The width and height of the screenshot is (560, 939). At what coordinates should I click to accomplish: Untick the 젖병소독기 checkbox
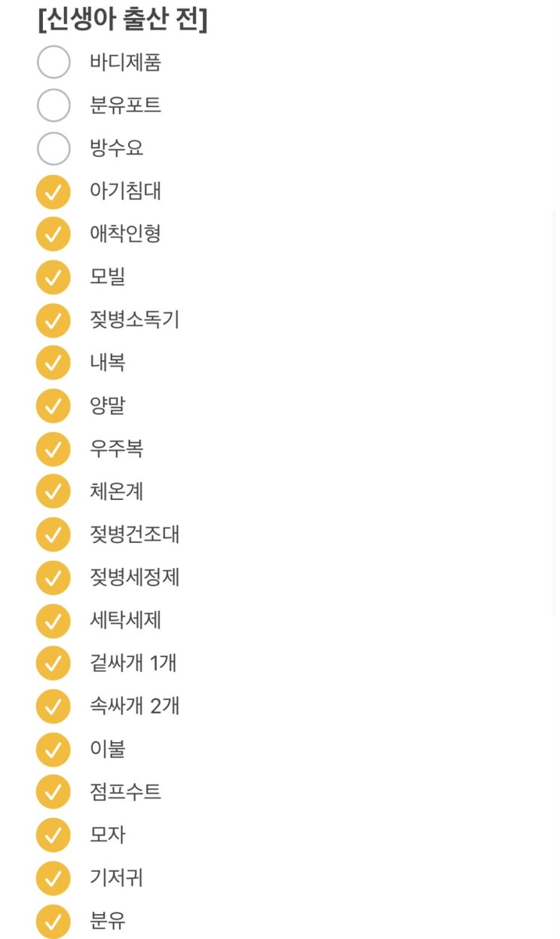click(54, 320)
